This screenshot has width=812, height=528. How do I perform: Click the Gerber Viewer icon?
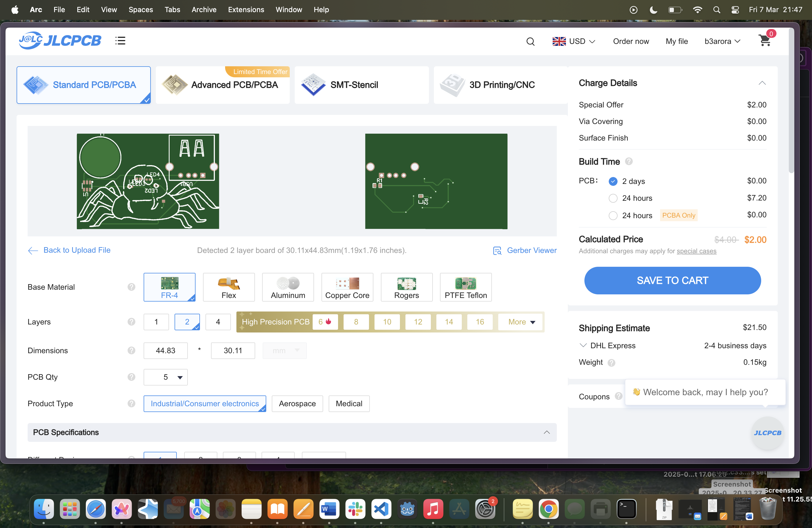[497, 251]
